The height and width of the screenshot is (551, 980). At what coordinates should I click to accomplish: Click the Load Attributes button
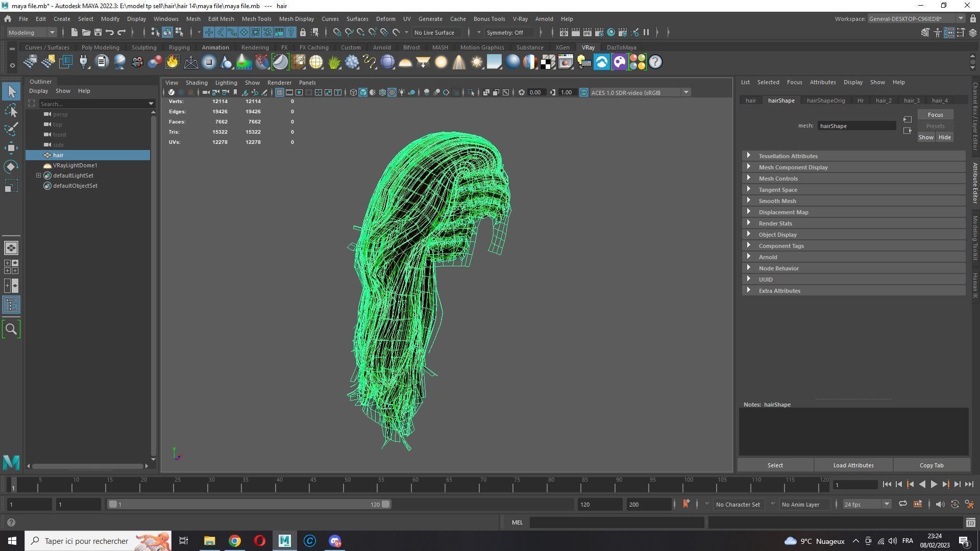pyautogui.click(x=853, y=465)
